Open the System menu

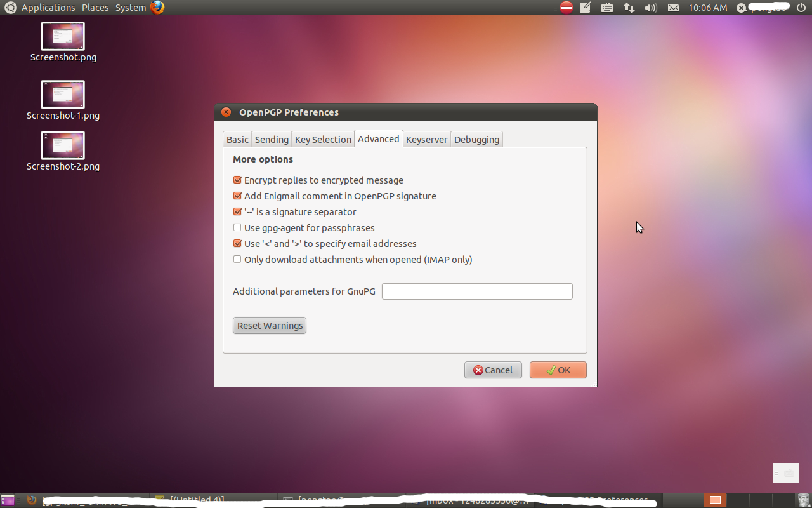131,8
